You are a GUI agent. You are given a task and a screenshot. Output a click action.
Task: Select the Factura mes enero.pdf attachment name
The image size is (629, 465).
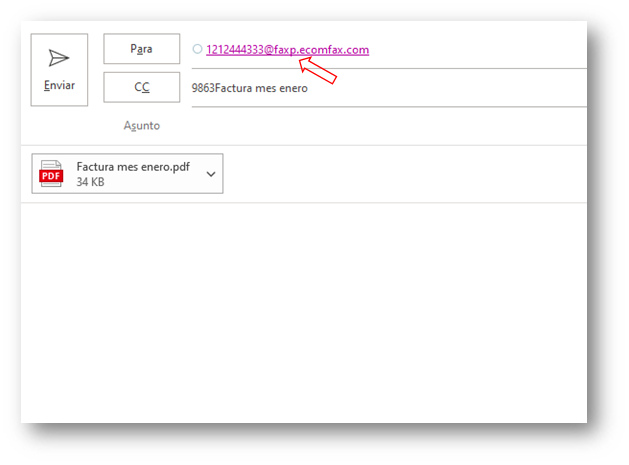pos(133,167)
